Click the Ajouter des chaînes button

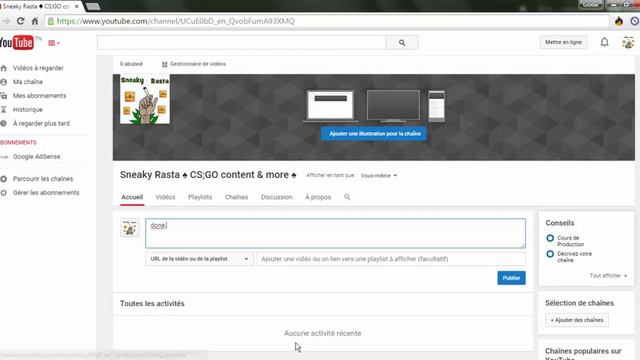[577, 320]
